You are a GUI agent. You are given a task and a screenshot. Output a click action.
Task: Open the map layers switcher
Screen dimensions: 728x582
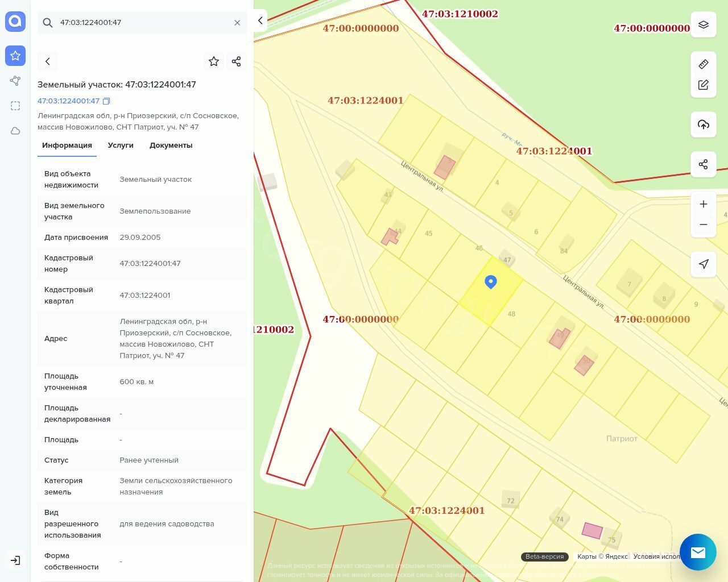(704, 25)
